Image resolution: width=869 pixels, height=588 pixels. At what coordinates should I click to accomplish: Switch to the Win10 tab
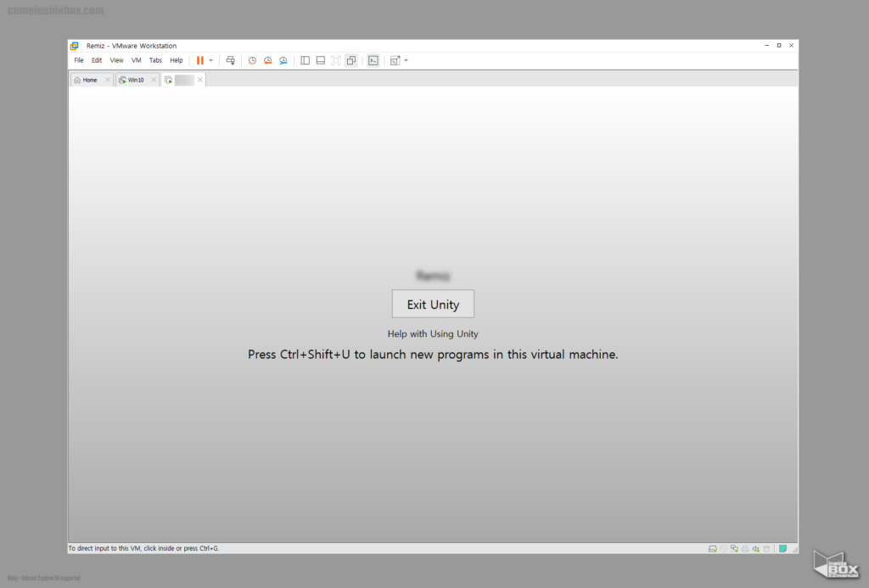tap(135, 80)
